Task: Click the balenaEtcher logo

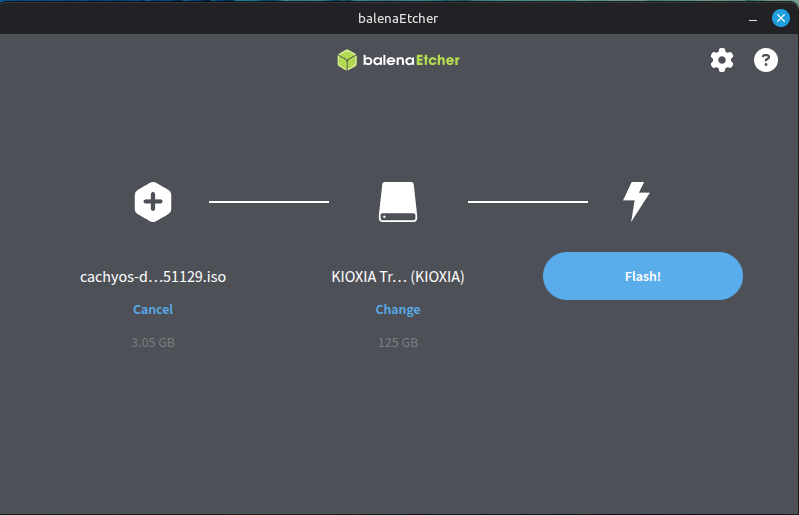Action: point(398,60)
